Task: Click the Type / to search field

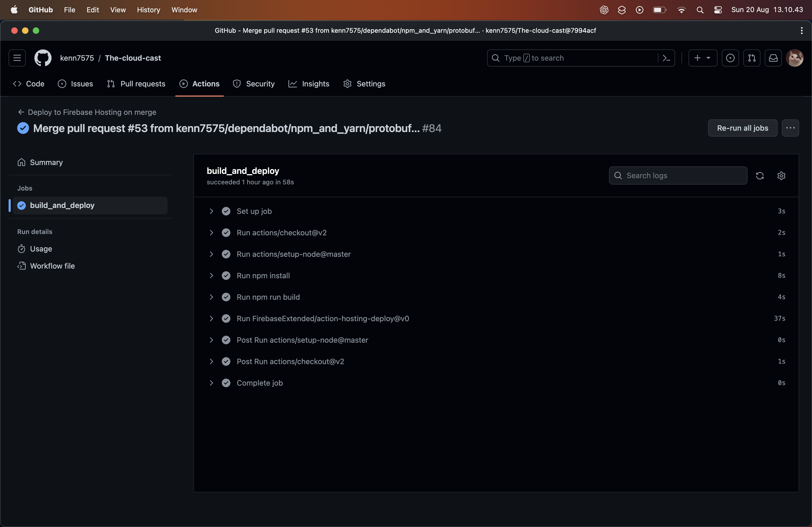Action: click(581, 58)
